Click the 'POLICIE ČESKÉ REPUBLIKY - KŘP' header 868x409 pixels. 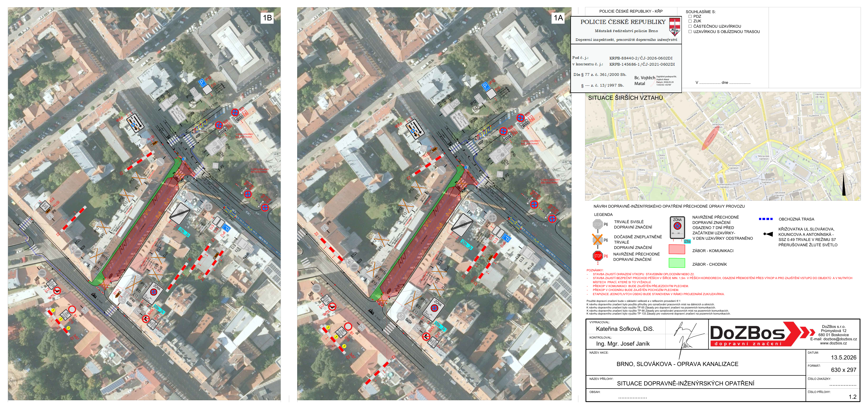(x=631, y=11)
